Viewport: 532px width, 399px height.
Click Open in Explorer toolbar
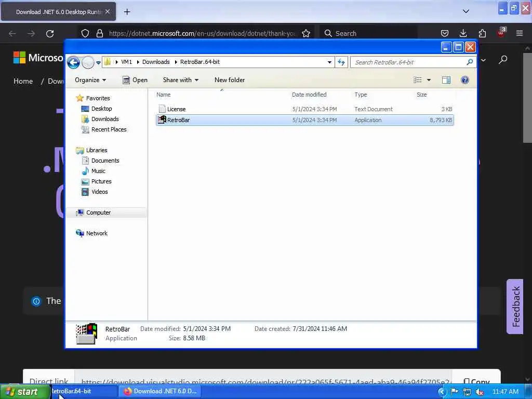135,80
